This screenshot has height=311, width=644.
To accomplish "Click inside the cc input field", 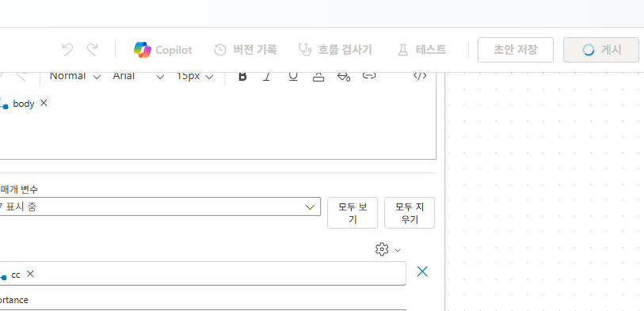I will pos(203,273).
